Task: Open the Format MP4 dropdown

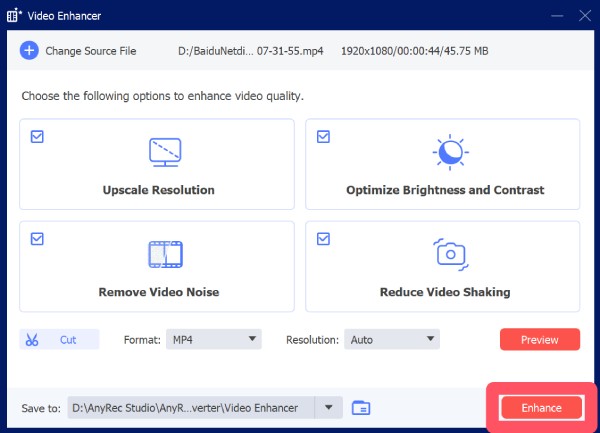Action: [213, 340]
